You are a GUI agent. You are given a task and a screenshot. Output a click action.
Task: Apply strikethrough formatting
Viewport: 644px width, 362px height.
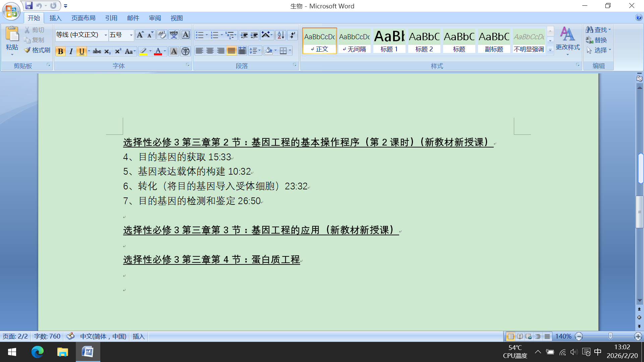point(97,51)
